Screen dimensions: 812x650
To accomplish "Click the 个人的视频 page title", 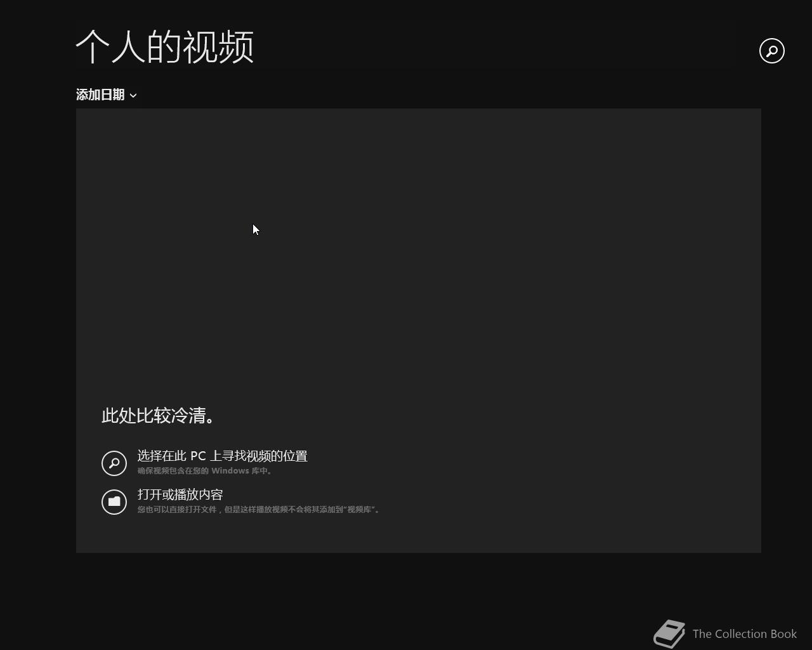I will pos(165,47).
